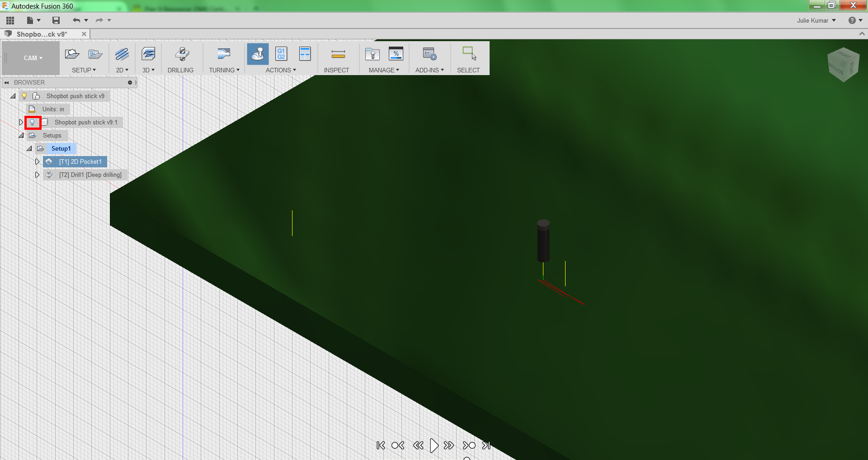Click the Browser panel options dot button

click(130, 83)
